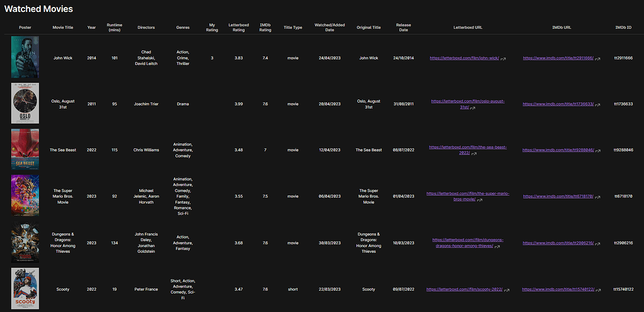Click the Runtime (mins) column header
644x312 pixels.
114,28
